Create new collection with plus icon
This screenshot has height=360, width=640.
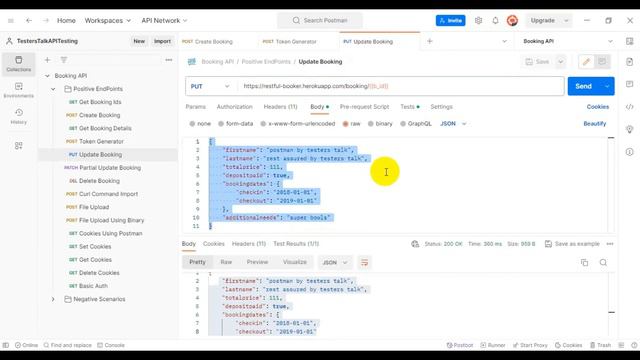(x=47, y=60)
